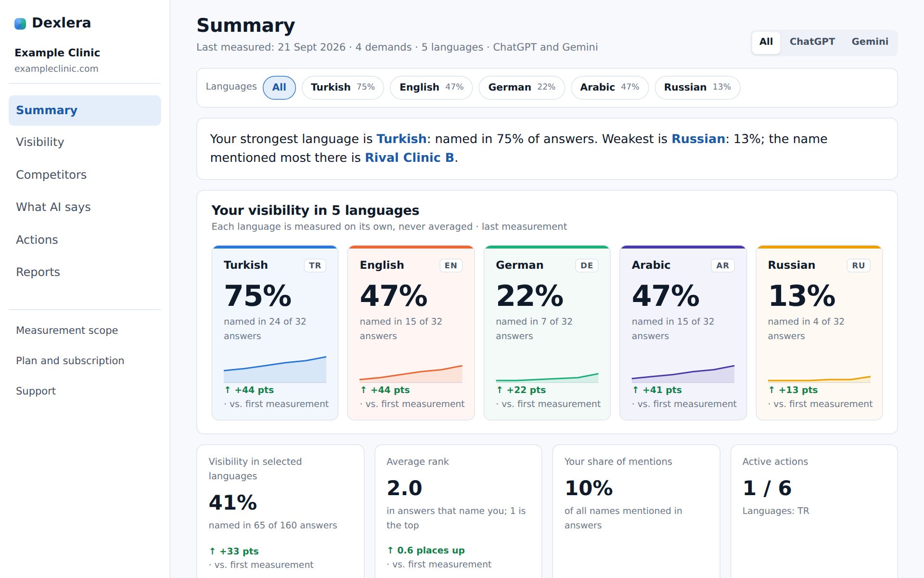Click the Example Clinic account name
The image size is (924, 578).
(x=57, y=53)
